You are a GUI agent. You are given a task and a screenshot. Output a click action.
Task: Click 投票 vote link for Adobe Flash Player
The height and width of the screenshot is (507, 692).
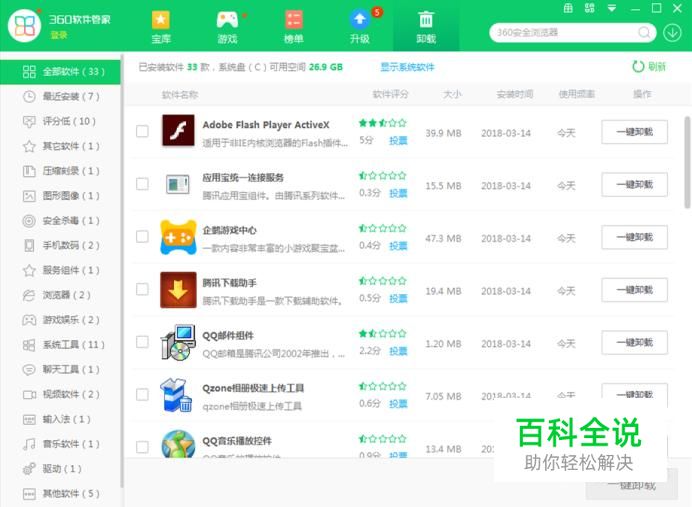(398, 141)
